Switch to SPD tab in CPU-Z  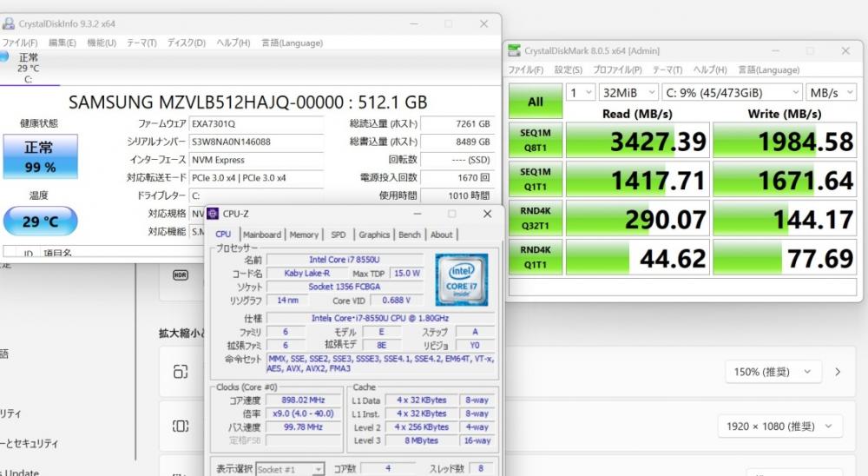[x=339, y=235]
